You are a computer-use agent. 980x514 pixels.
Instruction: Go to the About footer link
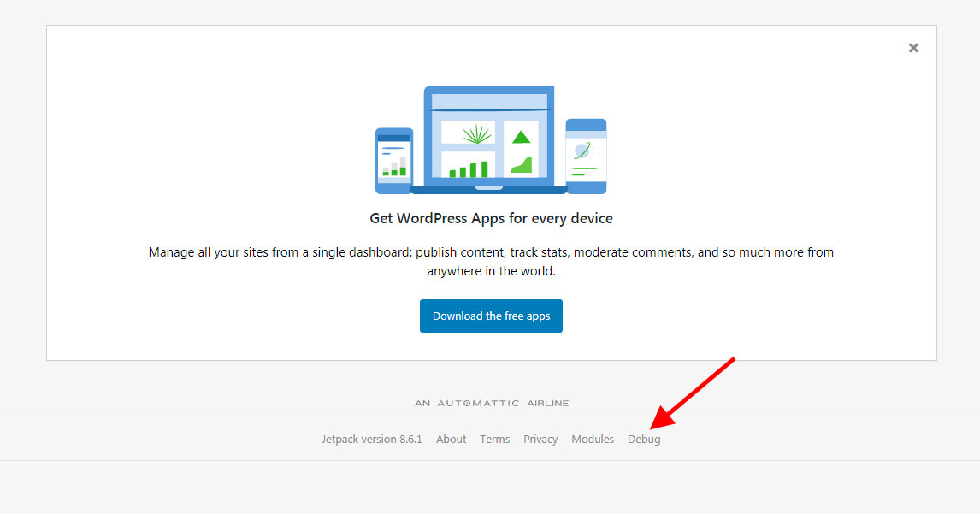coord(452,439)
